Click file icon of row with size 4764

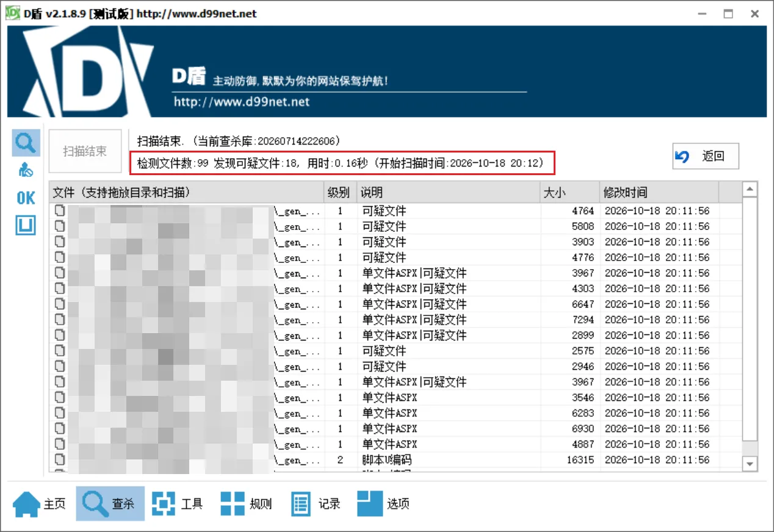(59, 211)
